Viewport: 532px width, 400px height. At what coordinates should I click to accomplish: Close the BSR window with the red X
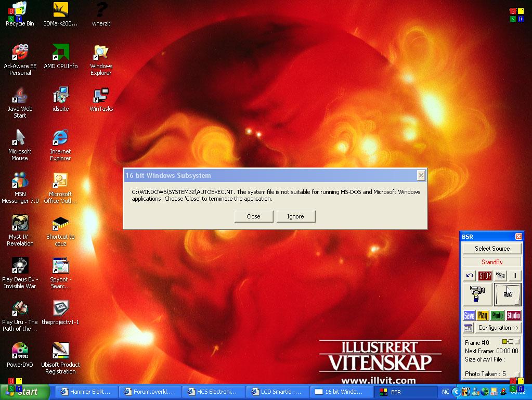[x=518, y=237]
